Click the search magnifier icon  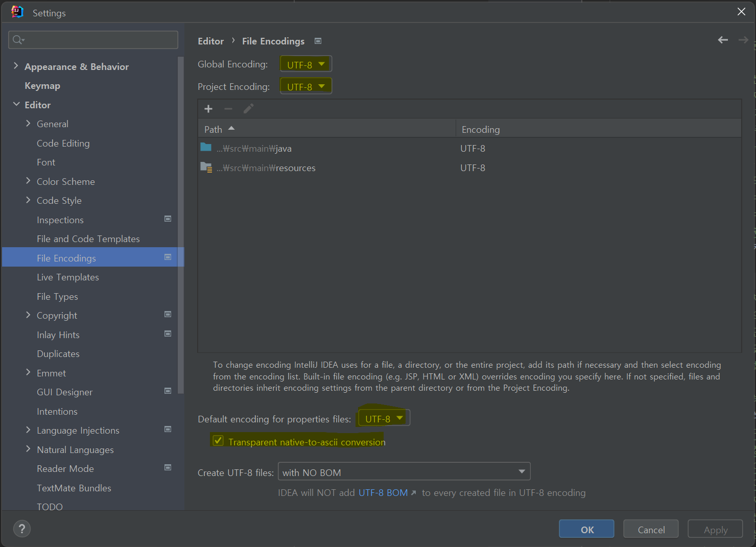pyautogui.click(x=18, y=40)
